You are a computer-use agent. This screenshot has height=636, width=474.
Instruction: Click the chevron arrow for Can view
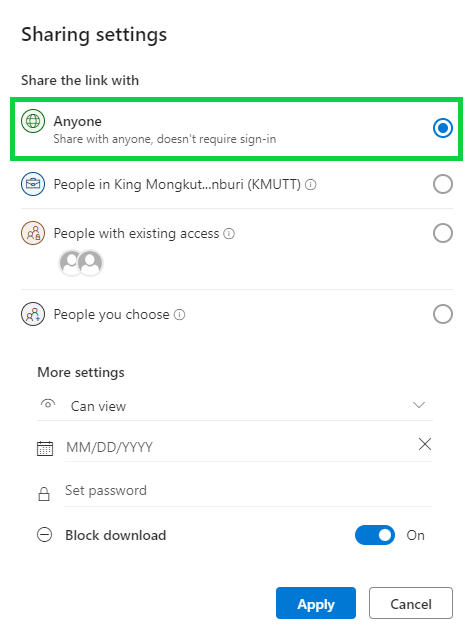(x=418, y=405)
